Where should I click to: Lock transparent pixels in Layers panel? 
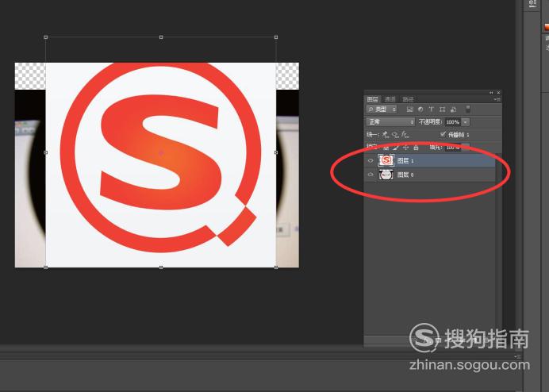[x=386, y=148]
